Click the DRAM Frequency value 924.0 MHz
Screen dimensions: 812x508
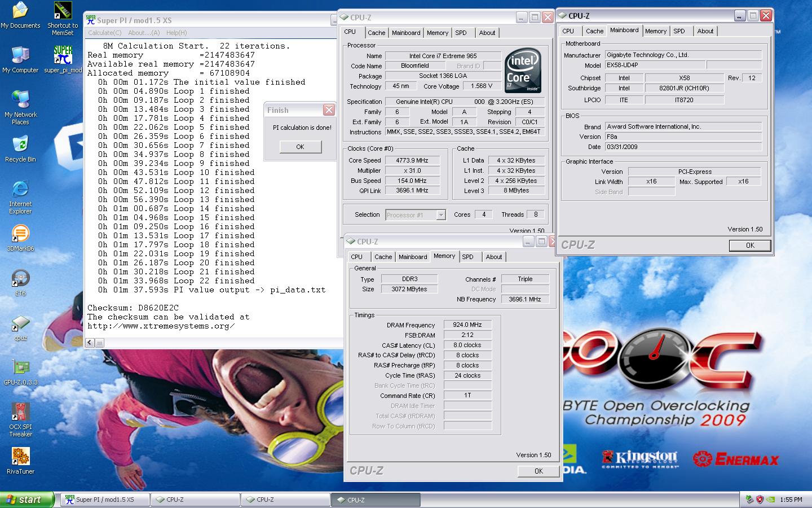[x=467, y=325]
